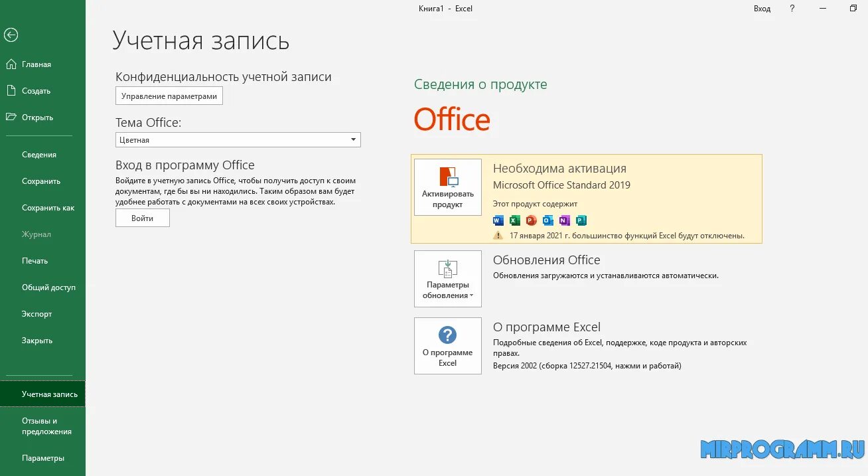Open the Сведения menu item
The height and width of the screenshot is (476, 868).
pos(39,155)
